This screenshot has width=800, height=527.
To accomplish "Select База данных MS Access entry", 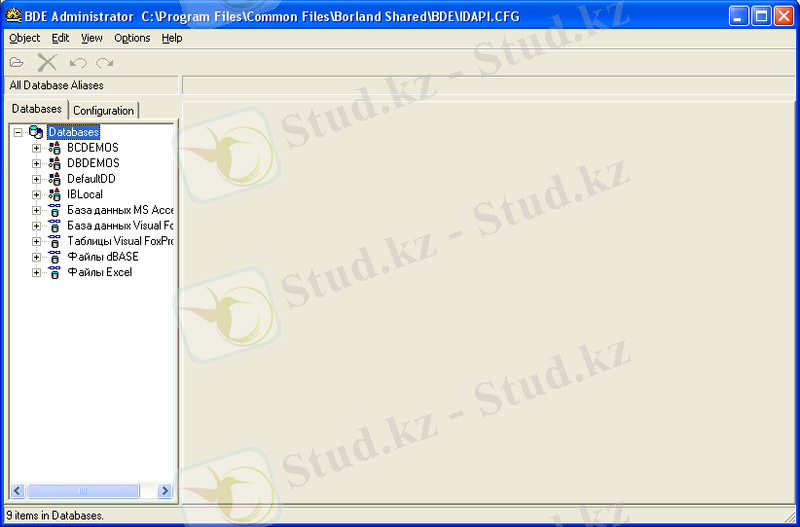I will pos(121,210).
